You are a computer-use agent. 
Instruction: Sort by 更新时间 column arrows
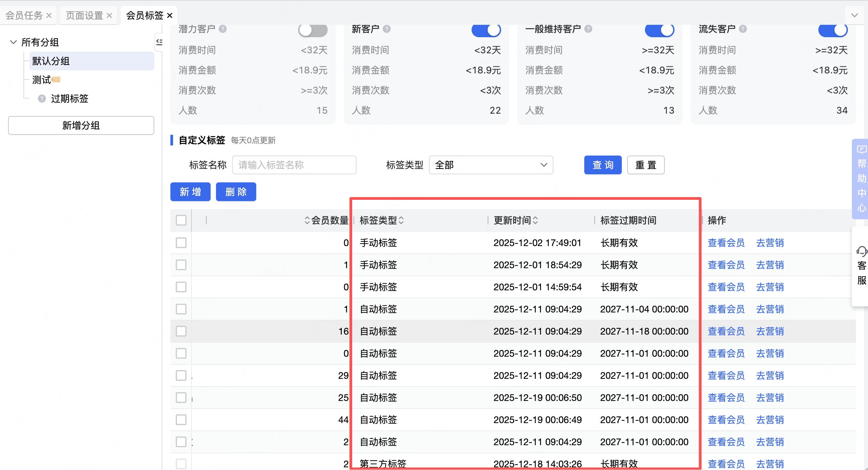coord(535,220)
